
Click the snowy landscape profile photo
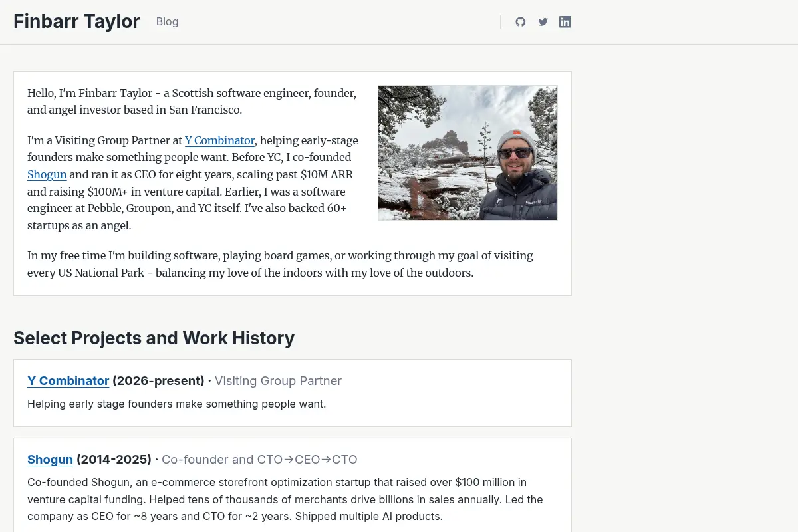point(467,153)
